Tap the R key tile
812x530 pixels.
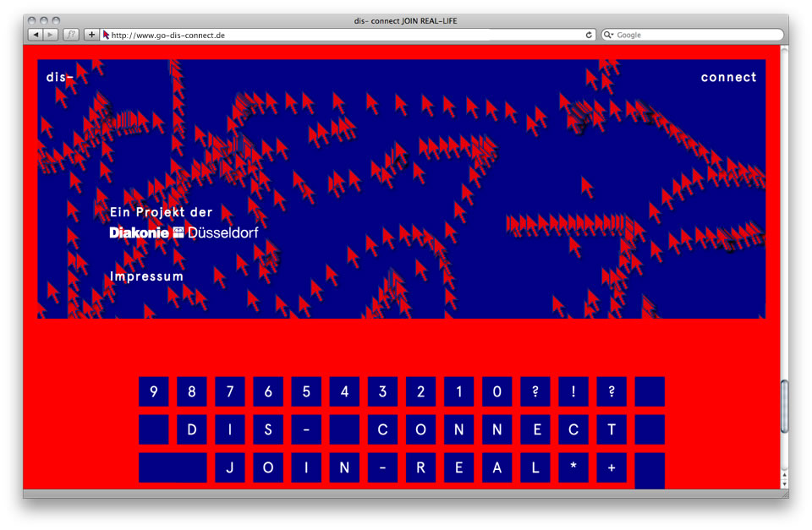[x=420, y=468]
